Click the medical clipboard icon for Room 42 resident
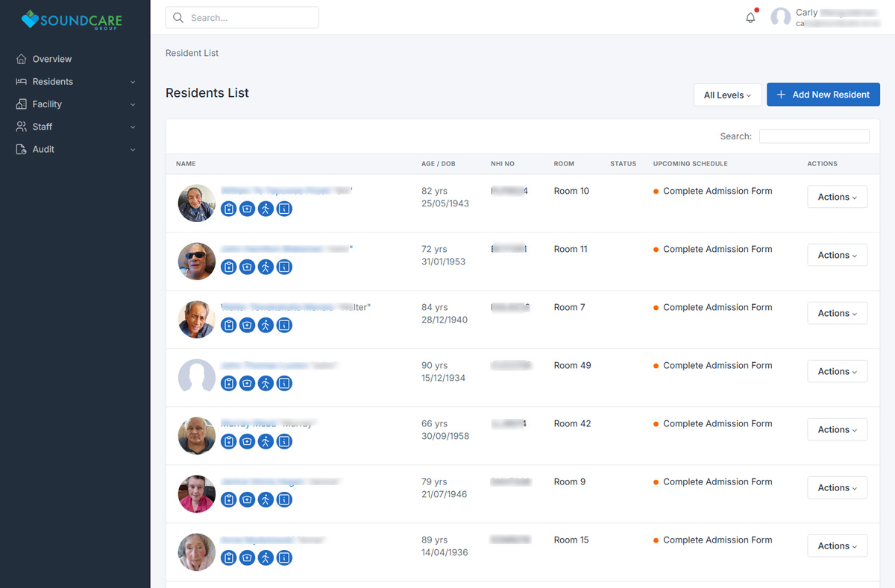Image resolution: width=895 pixels, height=588 pixels. (x=229, y=442)
